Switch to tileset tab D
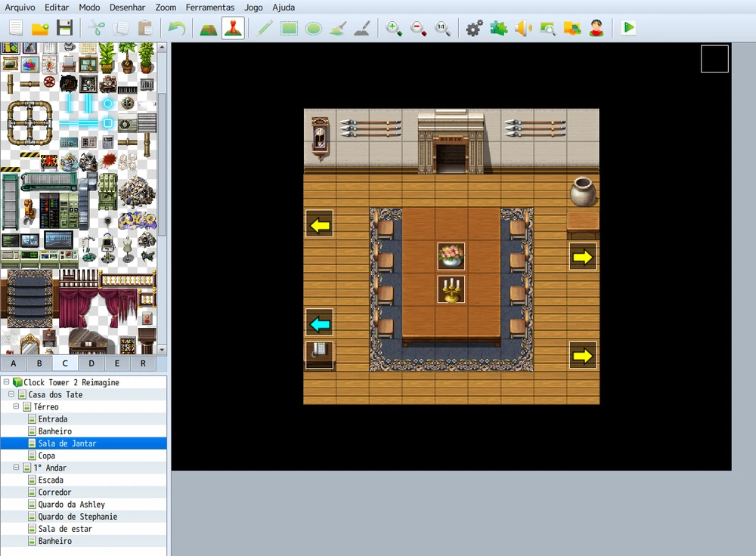Viewport: 756px width, 556px height. coord(91,363)
